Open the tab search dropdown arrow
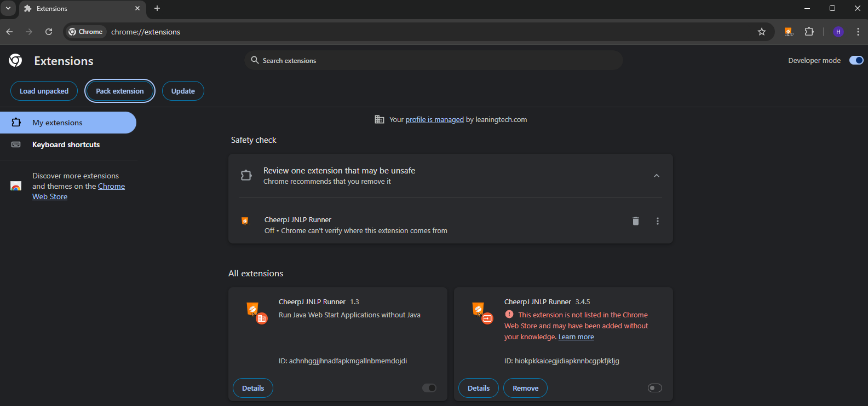The height and width of the screenshot is (406, 868). point(8,8)
